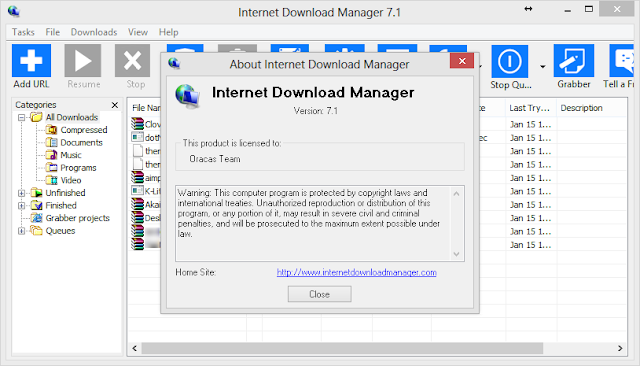Click the Documents category icon
Screen dimensions: 640x366
point(51,142)
